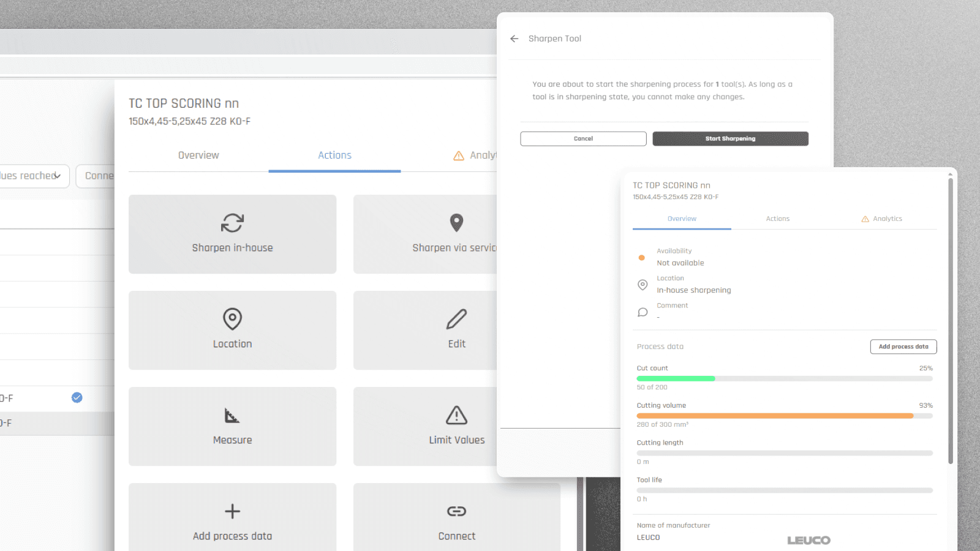Screen dimensions: 980x551
Task: Click the Sharpen in-house refresh icon
Action: coord(232,223)
